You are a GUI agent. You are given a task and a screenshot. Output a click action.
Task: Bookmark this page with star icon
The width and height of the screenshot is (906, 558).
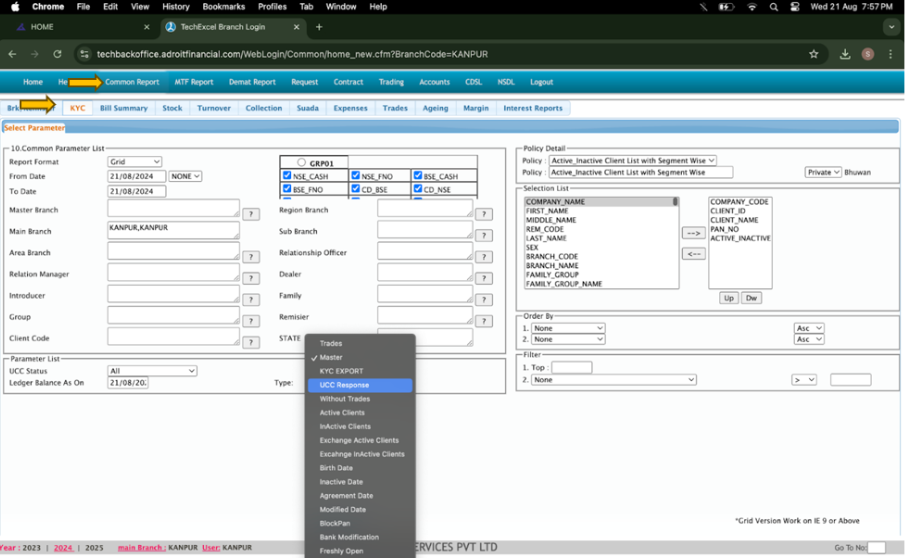coord(813,54)
